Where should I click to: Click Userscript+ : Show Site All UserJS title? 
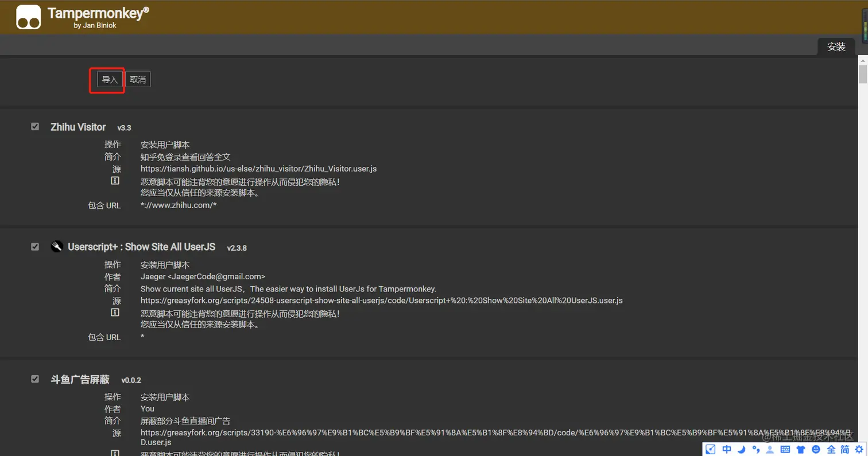[141, 247]
